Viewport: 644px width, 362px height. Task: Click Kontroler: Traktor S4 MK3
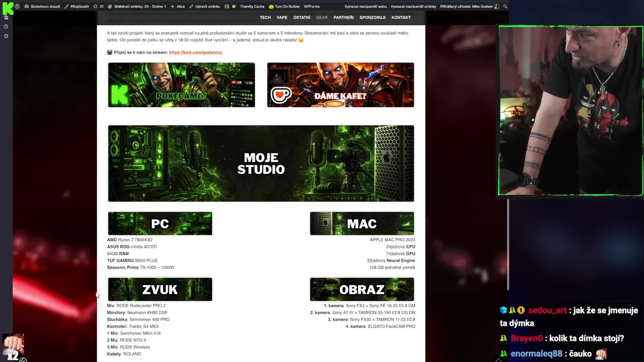(x=133, y=326)
